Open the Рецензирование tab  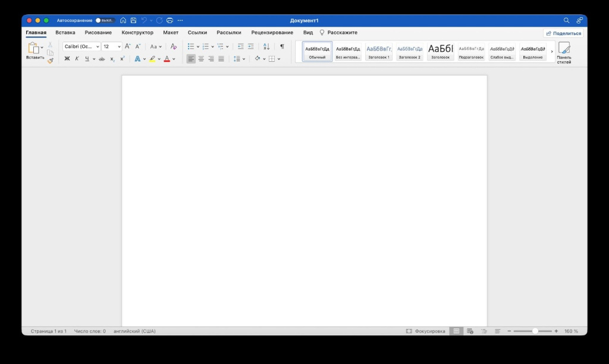click(272, 33)
